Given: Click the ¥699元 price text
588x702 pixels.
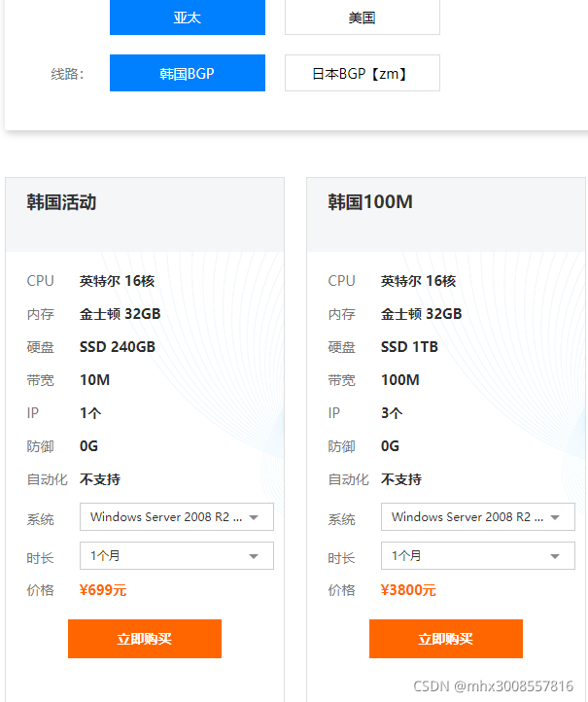Looking at the screenshot, I should pos(103,590).
